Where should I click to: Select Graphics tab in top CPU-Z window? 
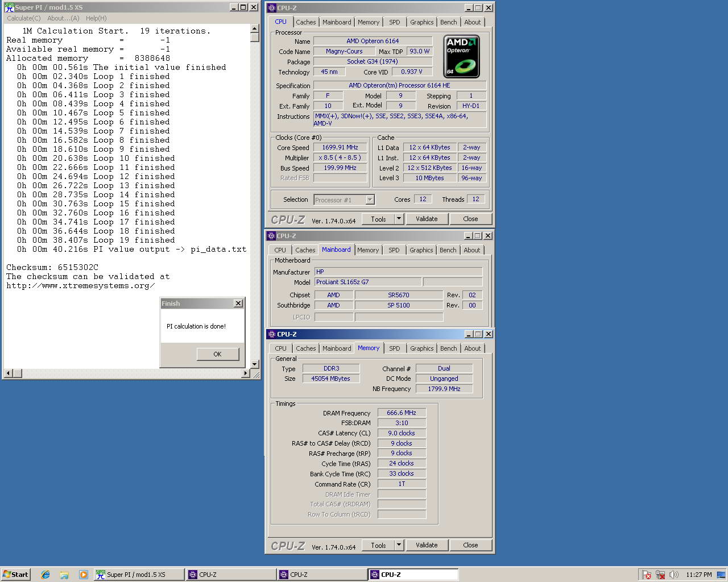coord(422,22)
